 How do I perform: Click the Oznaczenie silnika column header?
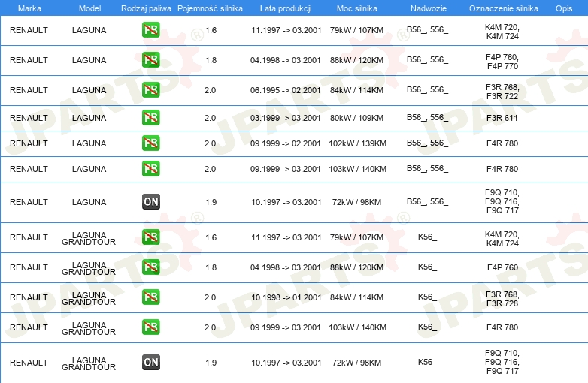pyautogui.click(x=504, y=8)
